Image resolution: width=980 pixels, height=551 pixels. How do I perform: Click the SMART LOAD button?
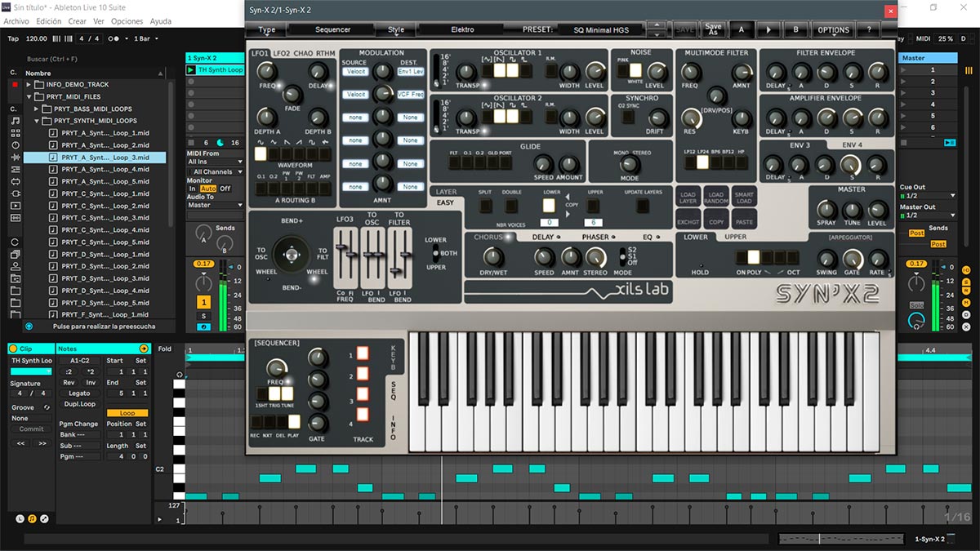tap(744, 198)
